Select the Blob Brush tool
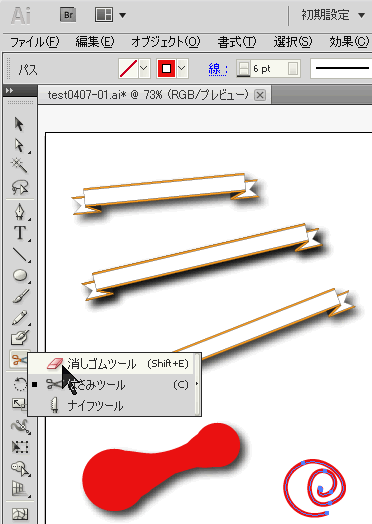The height and width of the screenshot is (524, 372). [20, 338]
